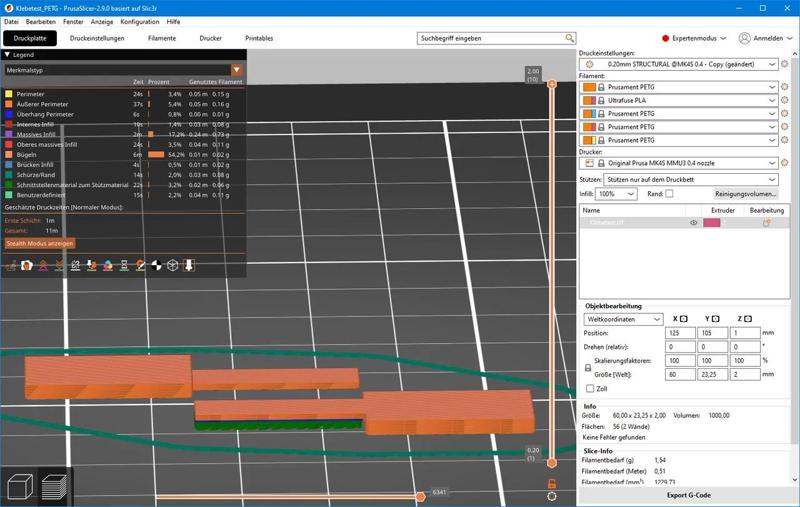Click the object's pink extruder color swatch
The image size is (800, 507).
711,223
